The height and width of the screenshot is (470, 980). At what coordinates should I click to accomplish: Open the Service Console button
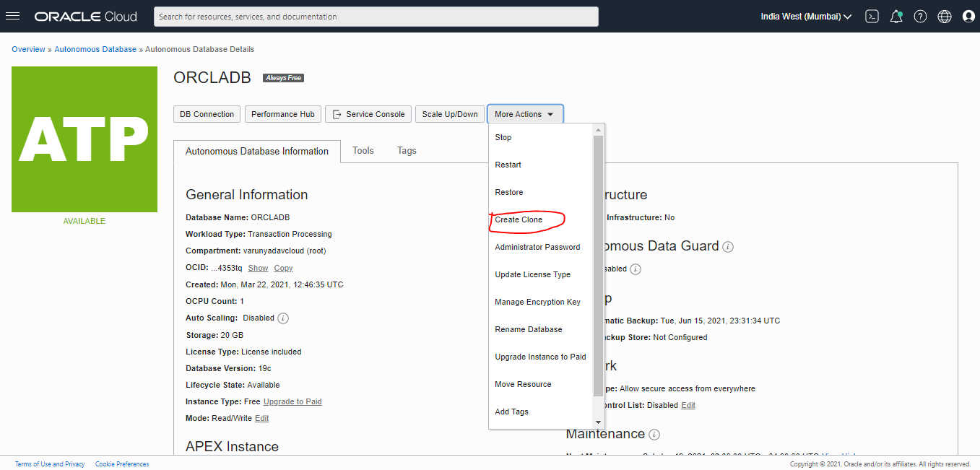coord(368,114)
